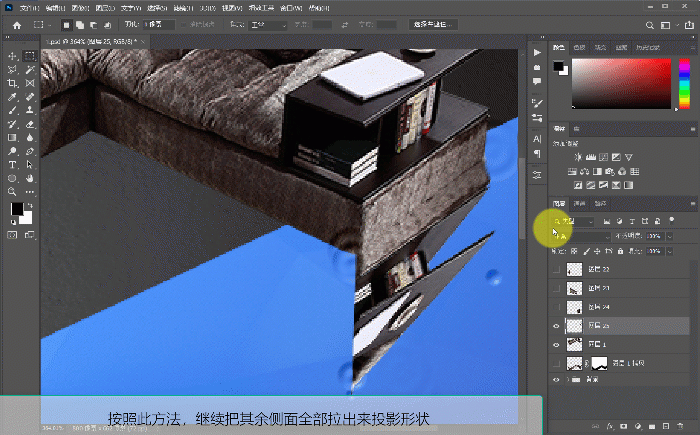Select the Rectangular Marquee tool in toolbox
The width and height of the screenshot is (700, 435).
coord(29,56)
